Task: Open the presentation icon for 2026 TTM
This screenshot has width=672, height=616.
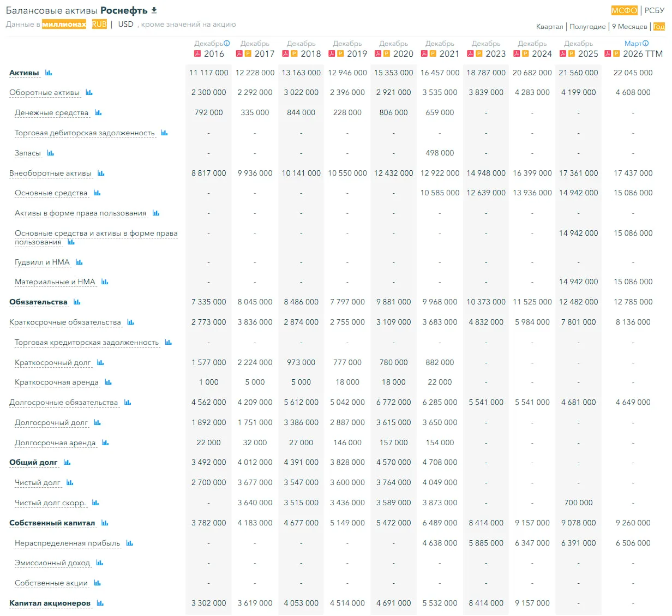Action: [616, 54]
